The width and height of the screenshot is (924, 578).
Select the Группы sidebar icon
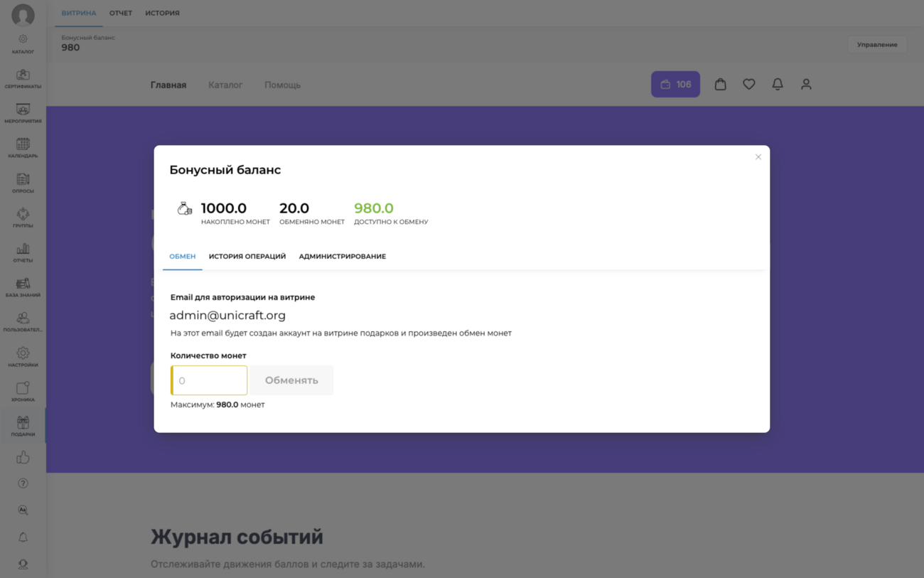[x=23, y=218]
